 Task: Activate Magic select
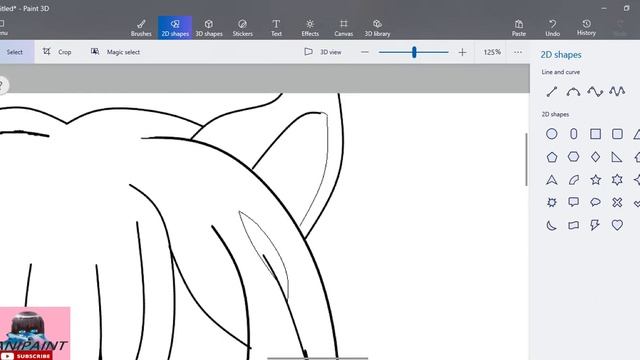tap(116, 52)
